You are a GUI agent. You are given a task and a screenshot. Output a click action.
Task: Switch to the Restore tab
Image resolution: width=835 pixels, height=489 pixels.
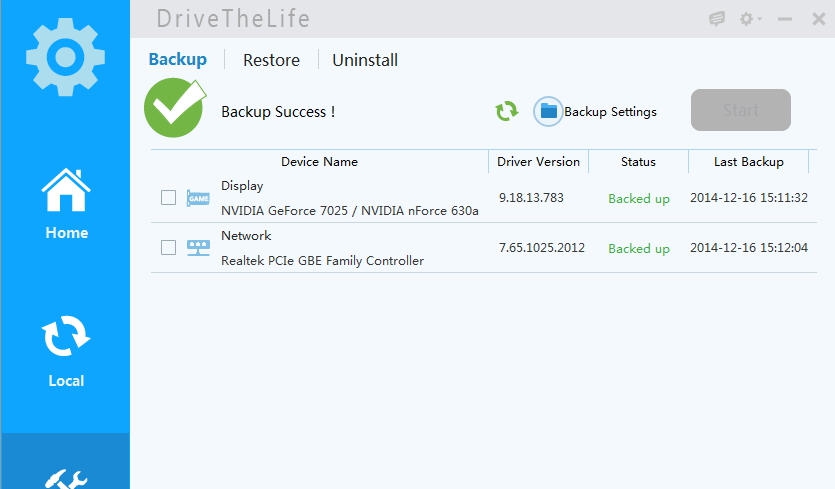tap(271, 60)
